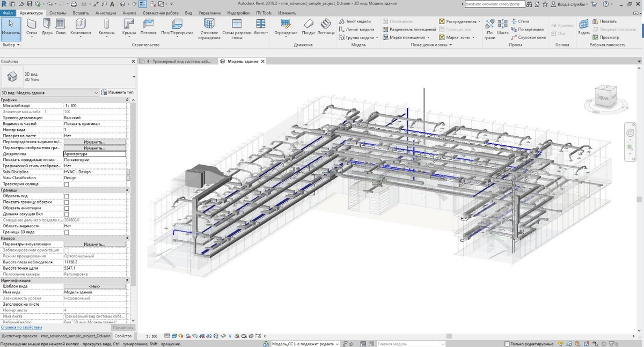The image size is (644, 347).
Task: Toggle the Обрезать вид checkbox
Action: 67,196
